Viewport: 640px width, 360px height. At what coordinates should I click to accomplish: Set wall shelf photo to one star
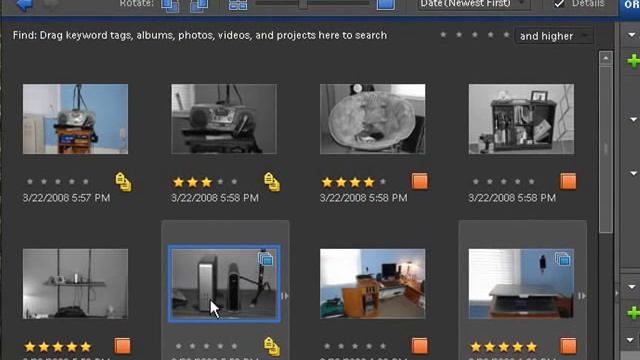(30, 347)
